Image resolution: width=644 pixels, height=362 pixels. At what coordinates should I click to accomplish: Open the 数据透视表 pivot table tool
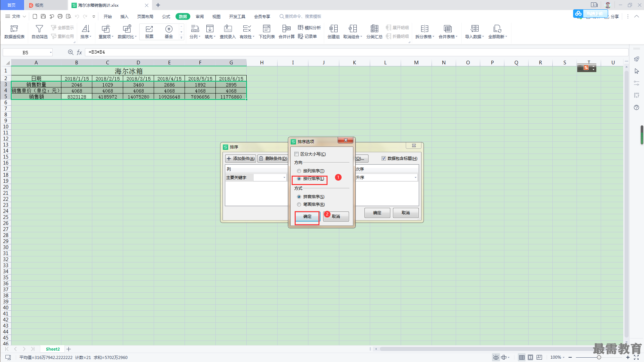[x=14, y=32]
